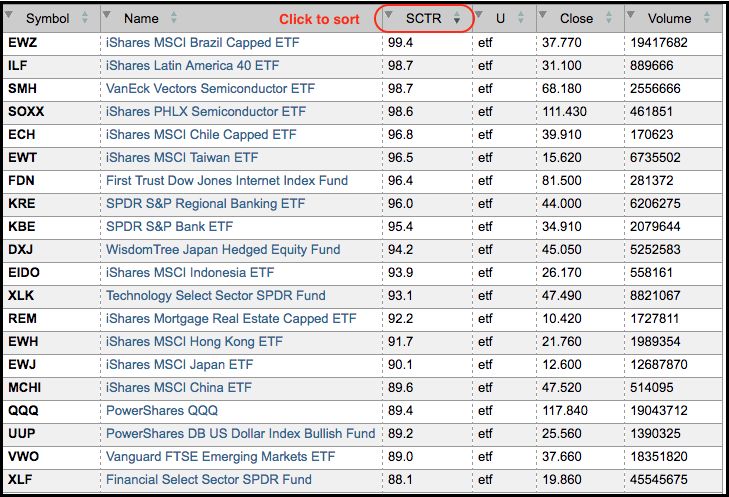
Task: Open the VanEck Vectors Semiconductor ETF link
Action: point(210,89)
